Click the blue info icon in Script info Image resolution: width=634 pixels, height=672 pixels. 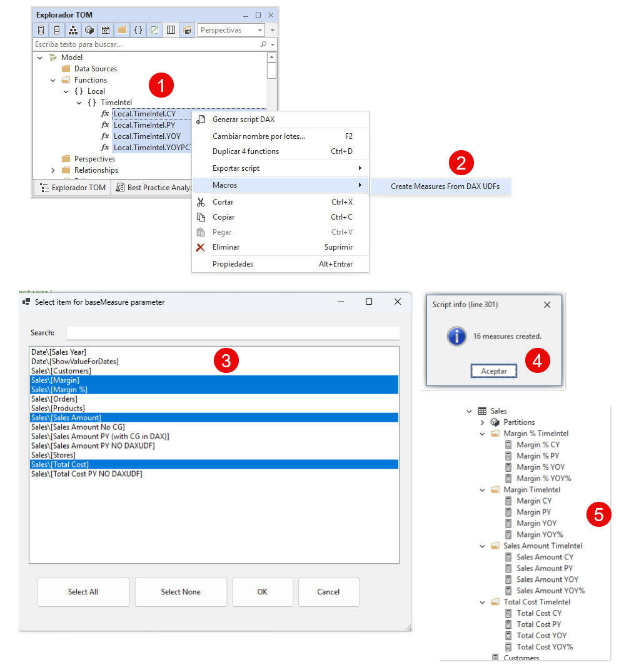click(457, 337)
